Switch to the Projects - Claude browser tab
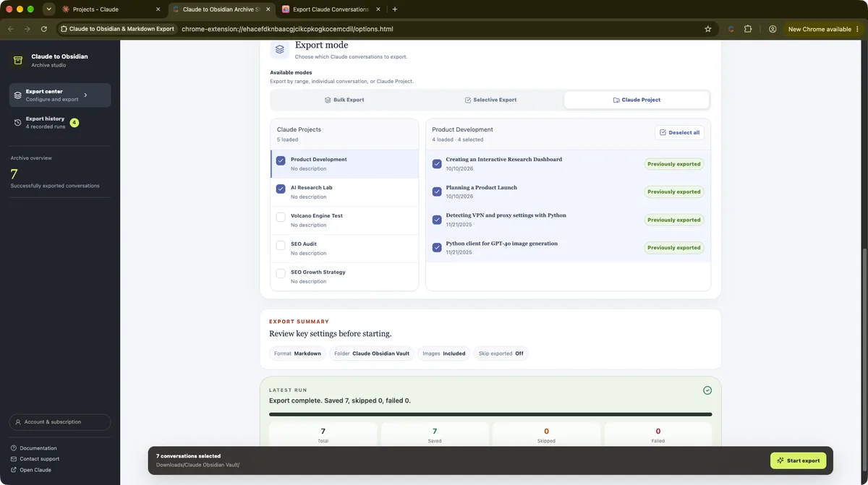This screenshot has width=868, height=485. pos(111,9)
